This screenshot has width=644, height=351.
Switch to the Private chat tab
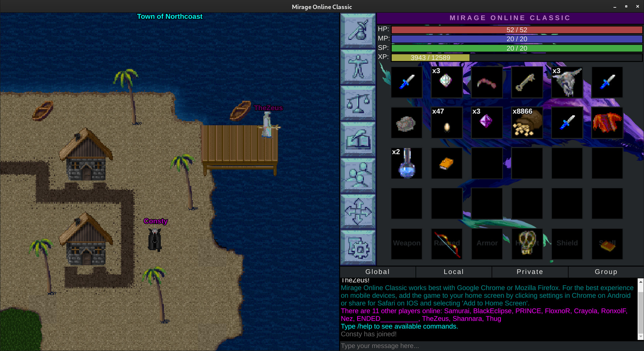[530, 272]
